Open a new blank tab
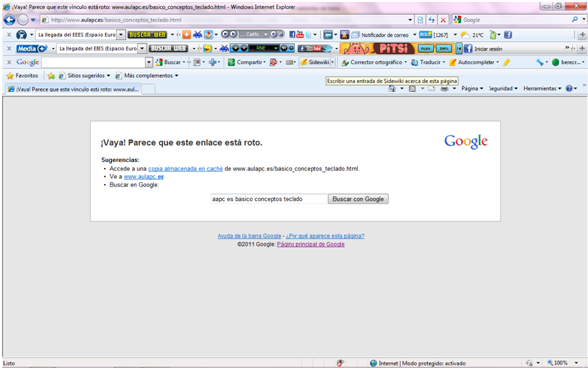588x370 pixels. point(148,90)
